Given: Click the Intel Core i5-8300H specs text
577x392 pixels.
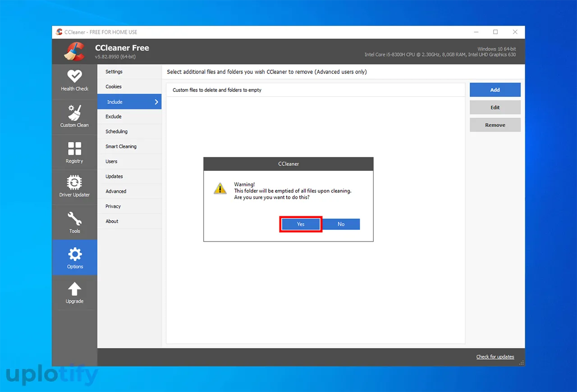Looking at the screenshot, I should 440,55.
